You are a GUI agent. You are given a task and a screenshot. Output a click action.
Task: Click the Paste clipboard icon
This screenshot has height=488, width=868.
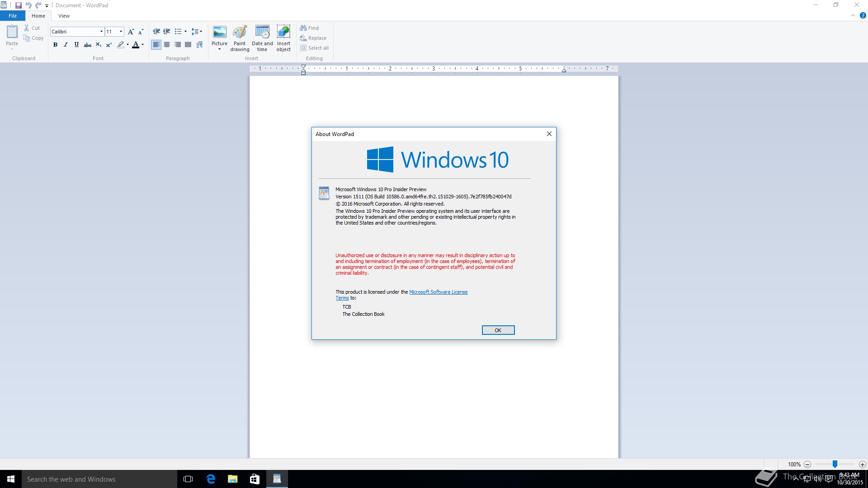(x=12, y=32)
